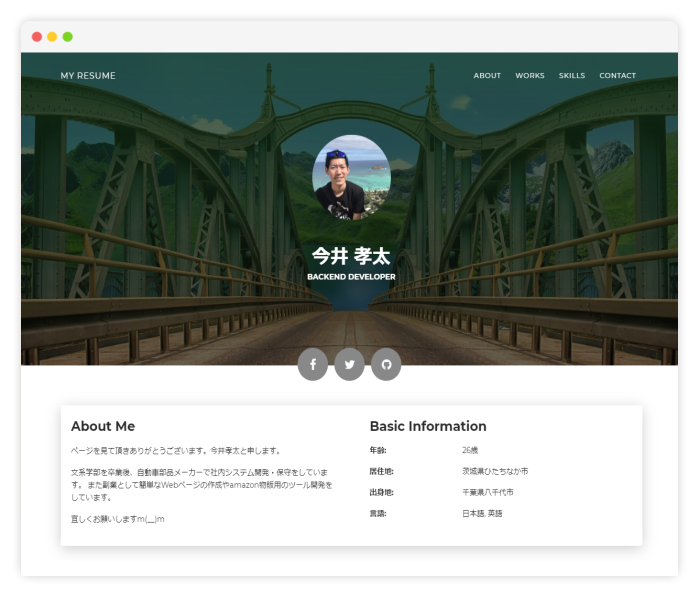Click the red close window dot
Viewport: 700px width, 600px height.
[x=37, y=36]
